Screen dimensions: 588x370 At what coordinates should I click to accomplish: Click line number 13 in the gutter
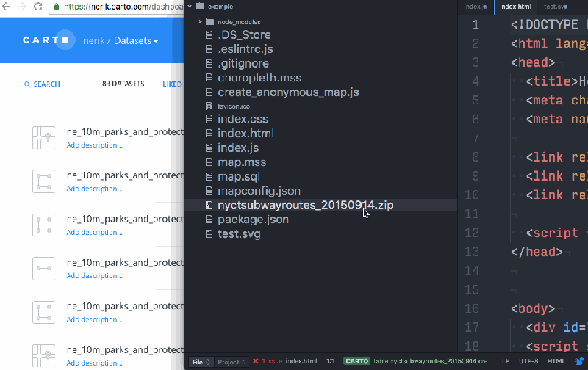point(472,252)
